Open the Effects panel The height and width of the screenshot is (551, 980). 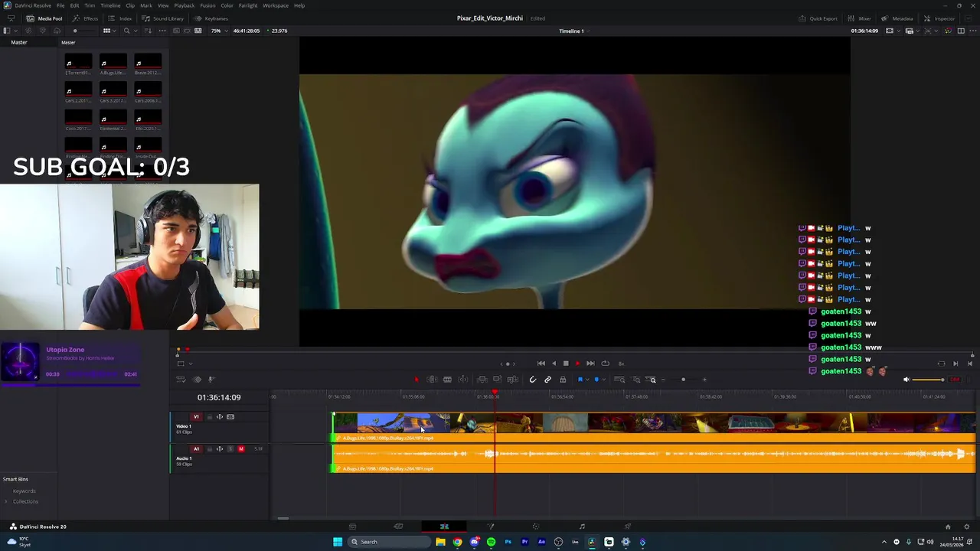85,18
